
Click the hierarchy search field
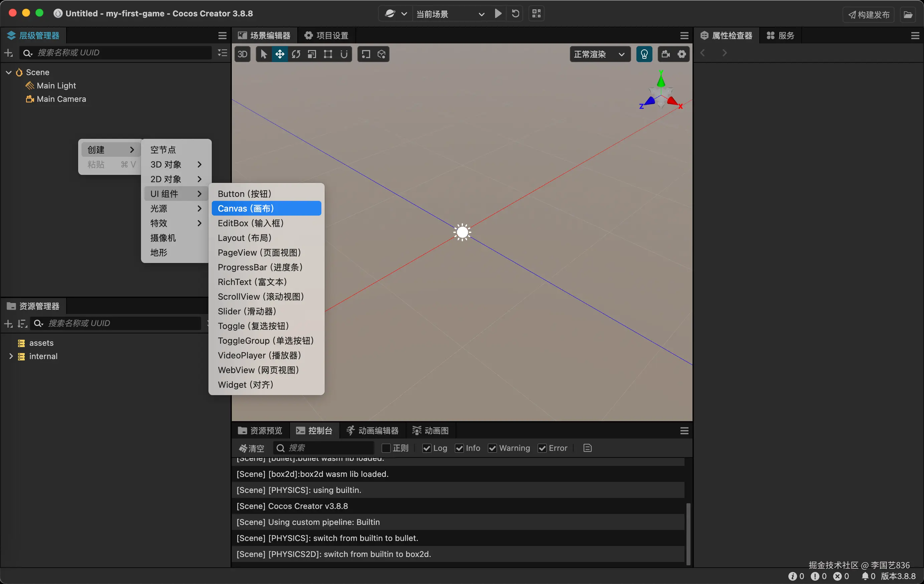coord(115,52)
